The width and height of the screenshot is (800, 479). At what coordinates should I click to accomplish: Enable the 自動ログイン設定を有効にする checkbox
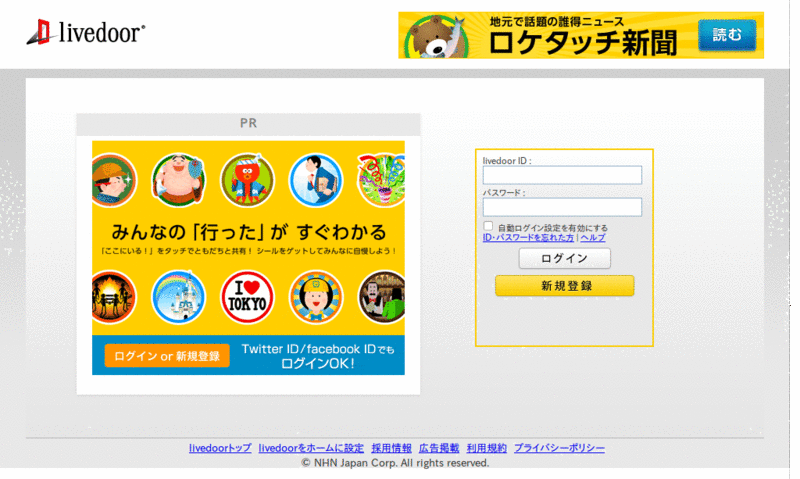click(488, 226)
